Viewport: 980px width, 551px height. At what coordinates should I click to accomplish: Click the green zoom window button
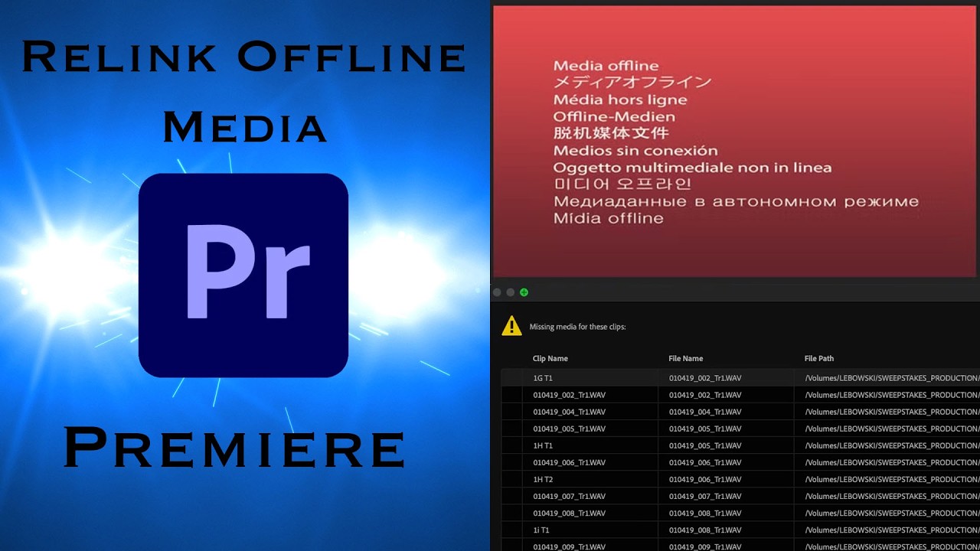[x=524, y=292]
